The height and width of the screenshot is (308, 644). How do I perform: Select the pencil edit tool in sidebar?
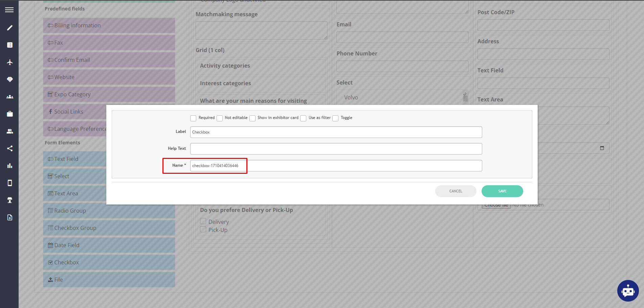9,27
